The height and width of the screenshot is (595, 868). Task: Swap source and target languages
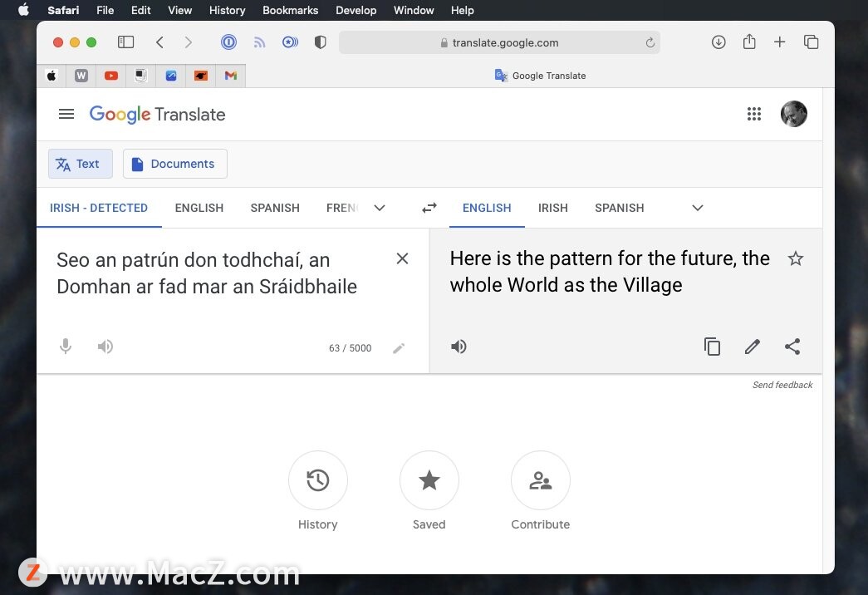point(429,208)
